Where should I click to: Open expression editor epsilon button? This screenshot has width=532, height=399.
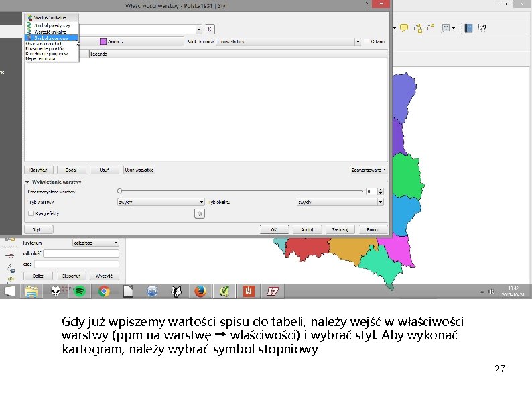pos(210,30)
